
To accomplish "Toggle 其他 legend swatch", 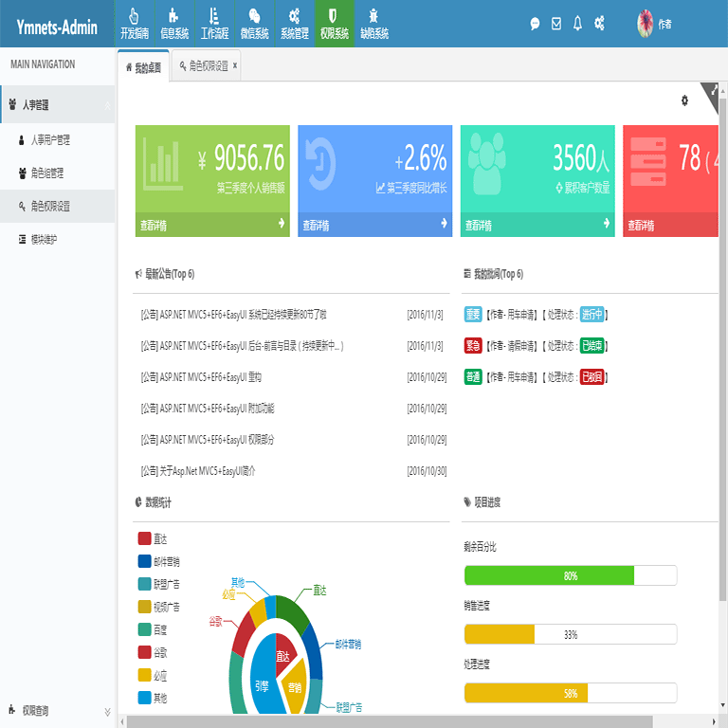I will click(144, 698).
